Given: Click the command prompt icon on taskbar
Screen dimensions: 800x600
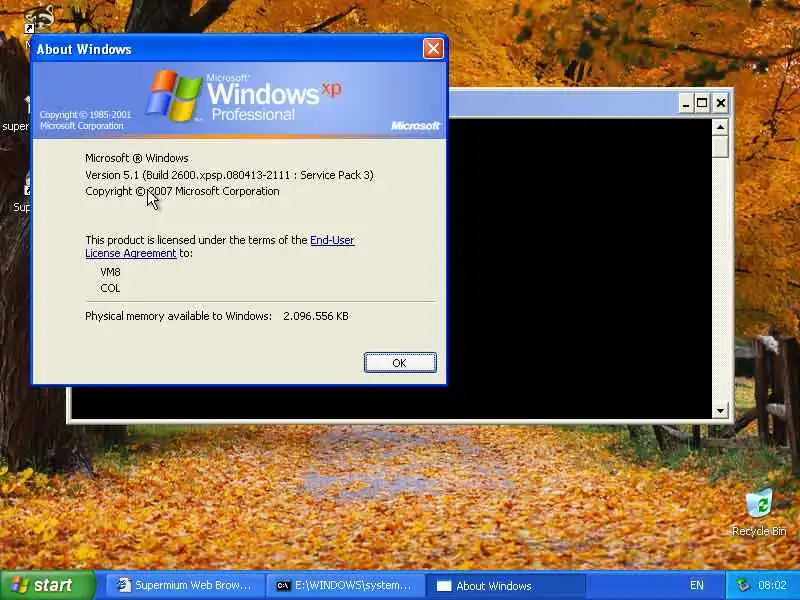Looking at the screenshot, I should (283, 585).
